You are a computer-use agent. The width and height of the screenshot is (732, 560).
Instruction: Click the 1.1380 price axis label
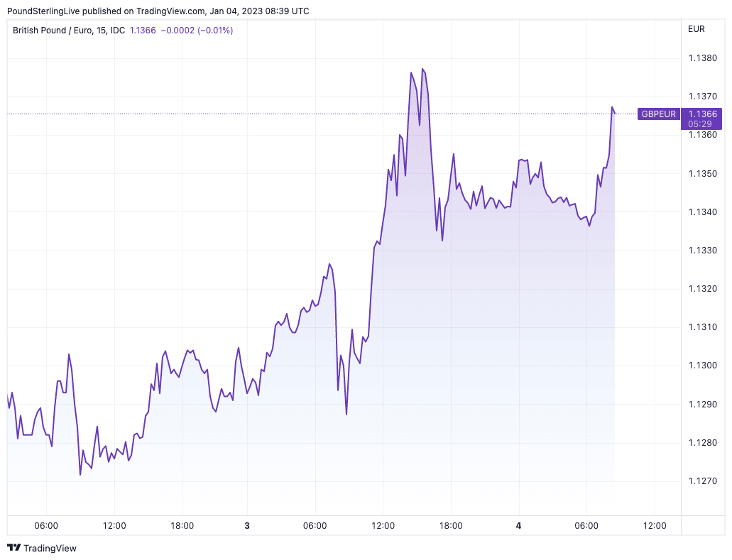tap(702, 58)
